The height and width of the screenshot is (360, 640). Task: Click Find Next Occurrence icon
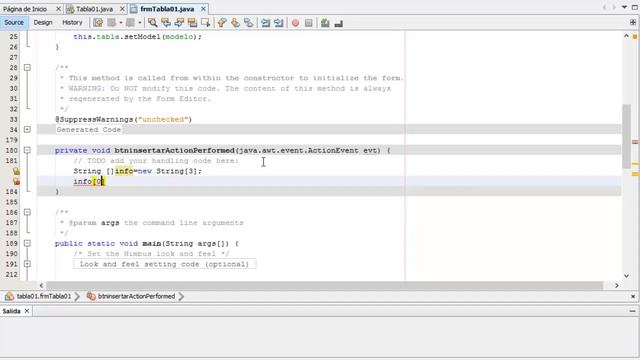pos(179,23)
